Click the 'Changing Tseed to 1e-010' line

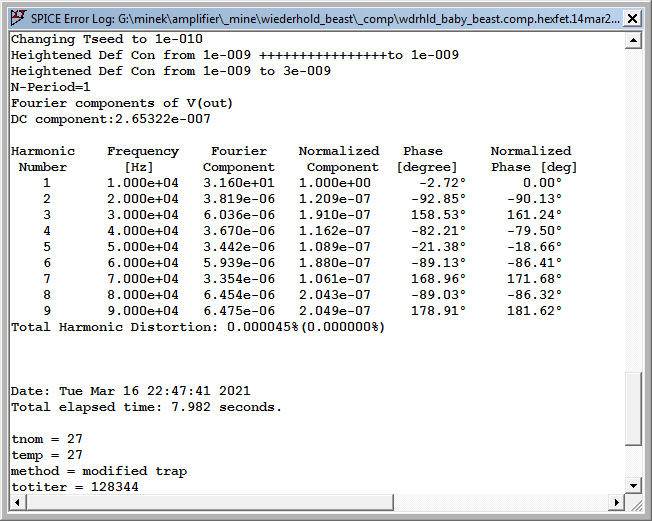point(106,39)
